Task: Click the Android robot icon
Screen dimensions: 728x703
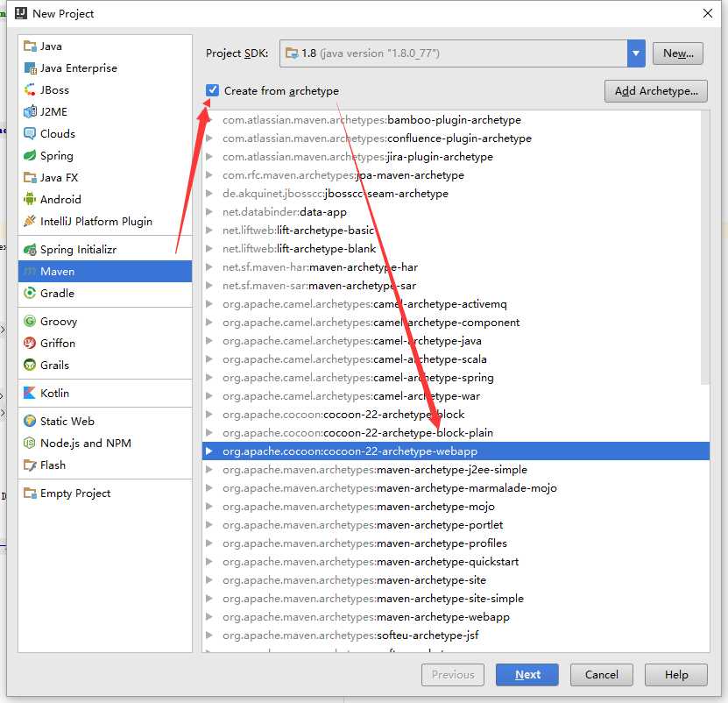Action: click(x=30, y=199)
